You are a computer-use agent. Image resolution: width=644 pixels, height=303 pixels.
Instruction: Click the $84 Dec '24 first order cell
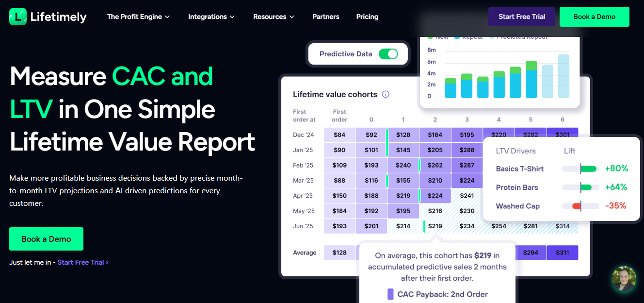[x=339, y=135]
